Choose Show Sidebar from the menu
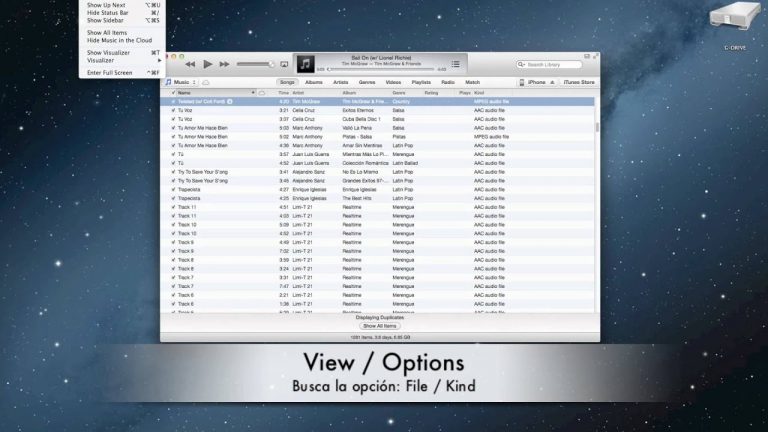 (x=105, y=21)
